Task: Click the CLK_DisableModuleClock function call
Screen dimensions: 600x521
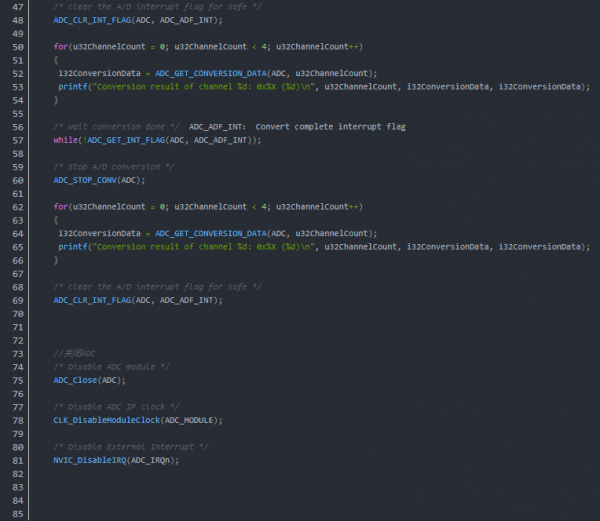Action: (x=108, y=420)
